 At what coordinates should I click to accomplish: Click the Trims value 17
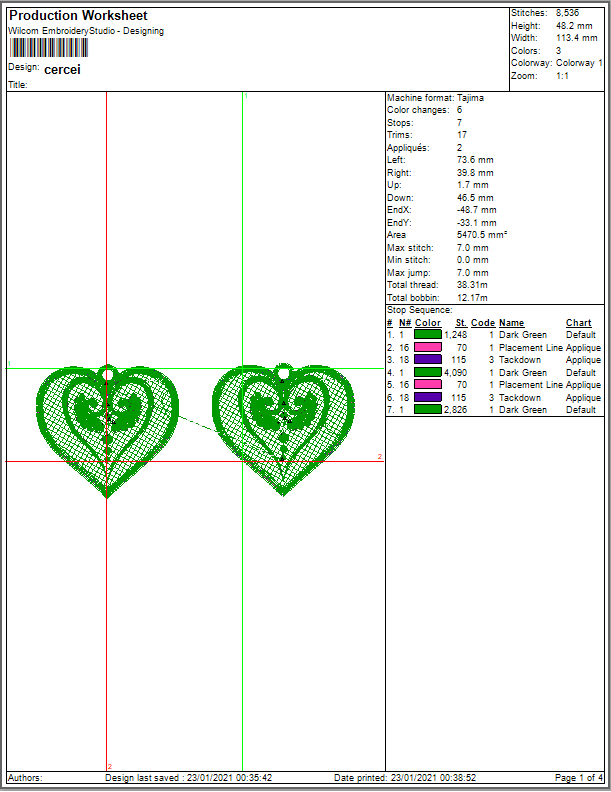[x=462, y=135]
